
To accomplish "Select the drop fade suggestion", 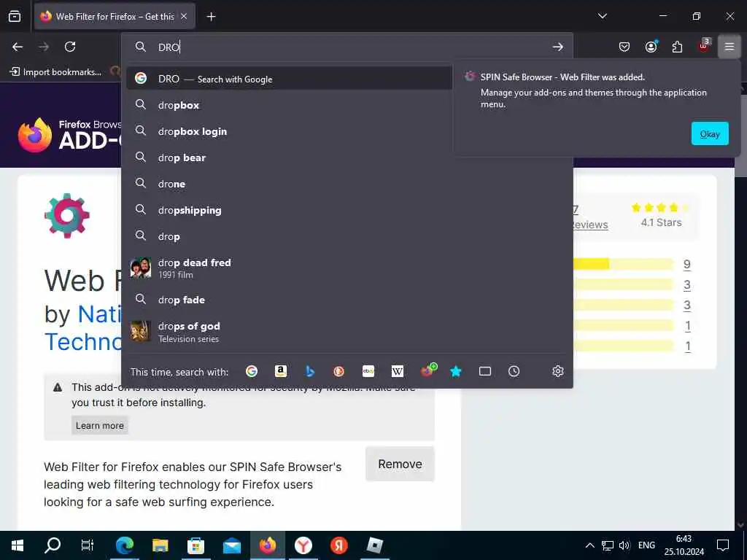I will [x=347, y=300].
